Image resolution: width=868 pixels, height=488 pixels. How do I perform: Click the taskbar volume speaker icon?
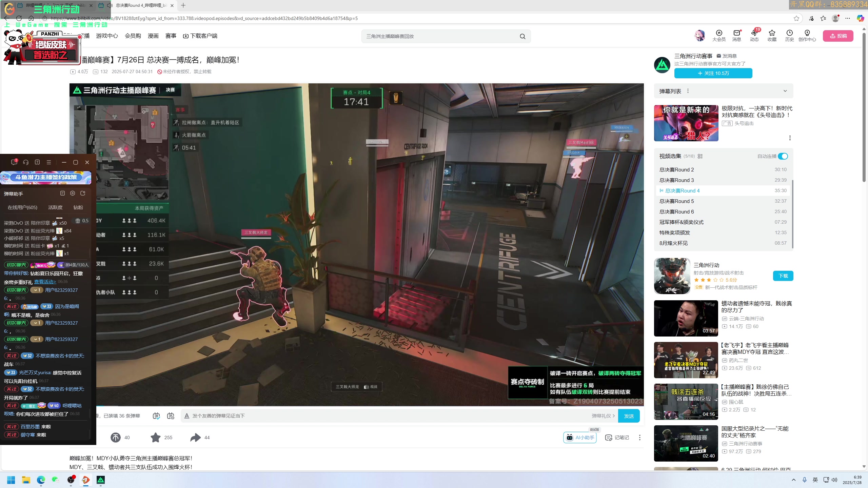pos(834,480)
